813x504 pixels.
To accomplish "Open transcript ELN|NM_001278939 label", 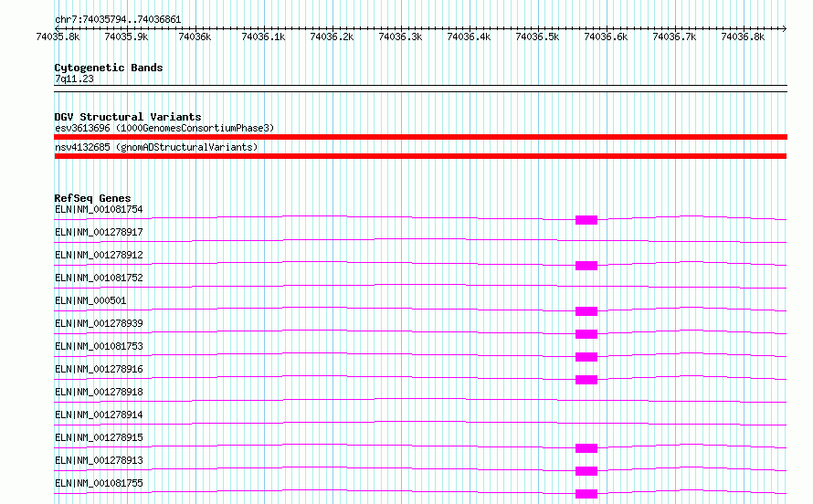I will 99,324.
